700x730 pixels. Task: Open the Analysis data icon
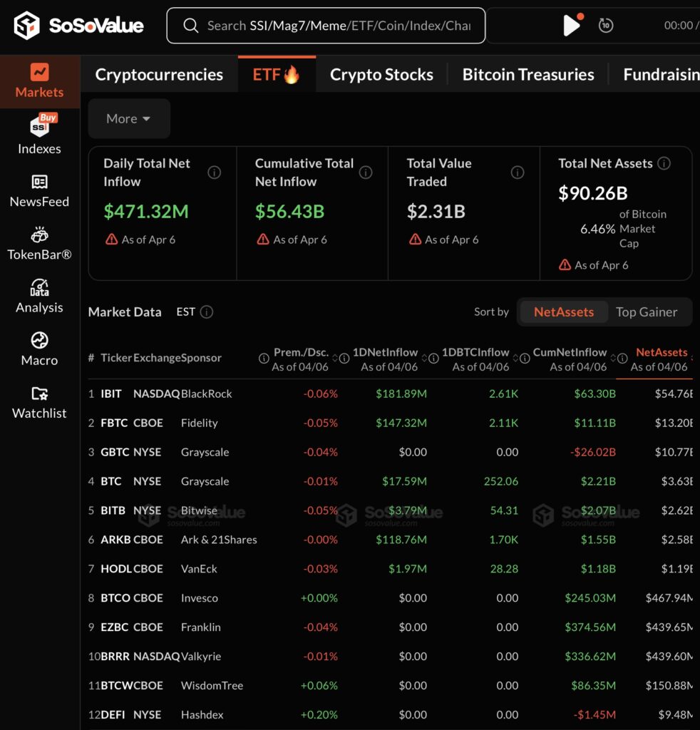point(39,287)
